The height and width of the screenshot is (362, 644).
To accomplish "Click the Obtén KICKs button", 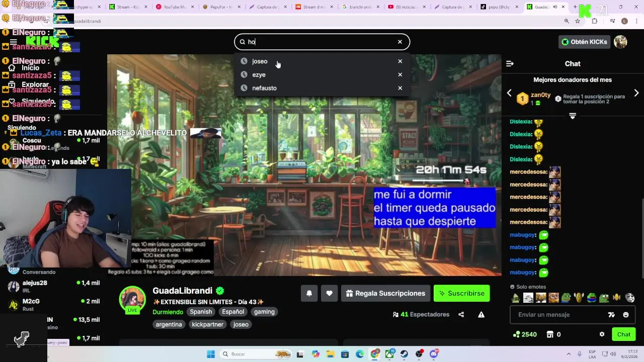I will click(x=585, y=42).
